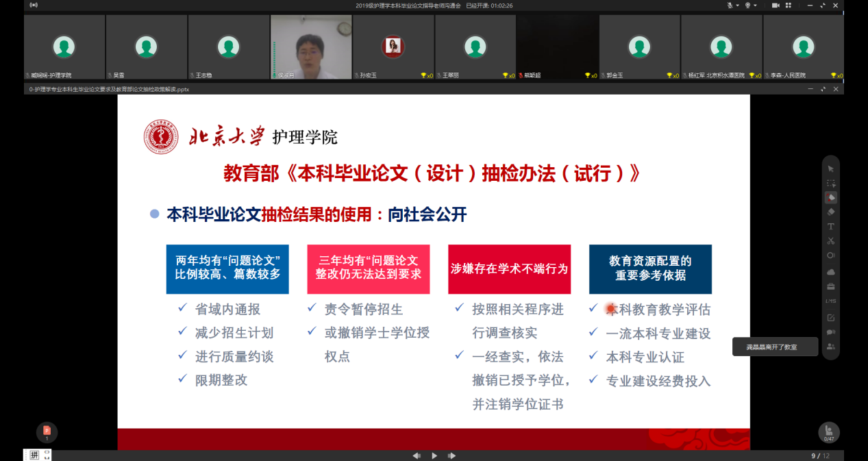Select participant 孙宏玉 video tile
Image resolution: width=868 pixels, height=461 pixels.
[x=393, y=47]
